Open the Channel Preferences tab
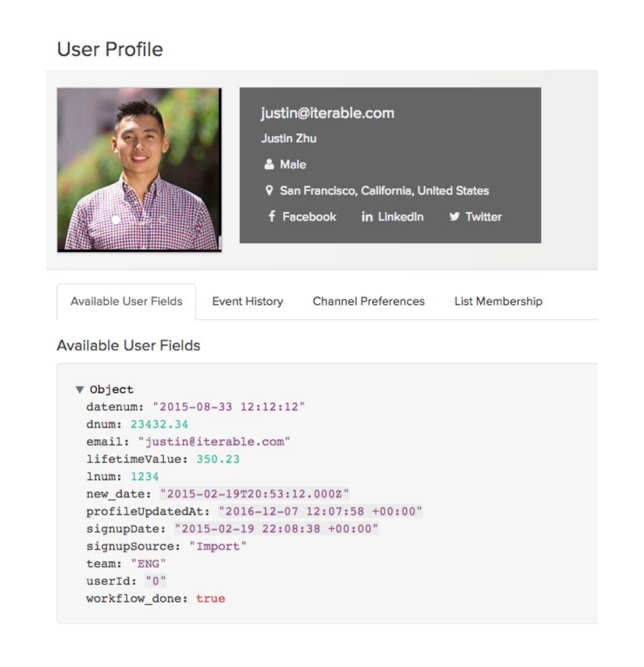This screenshot has width=644, height=667. (368, 301)
